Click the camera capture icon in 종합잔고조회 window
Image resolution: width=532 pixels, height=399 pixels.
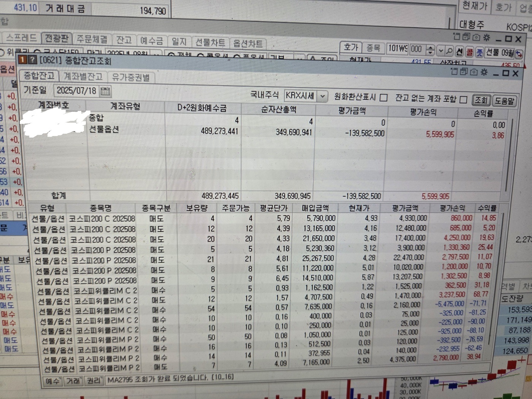[473, 71]
